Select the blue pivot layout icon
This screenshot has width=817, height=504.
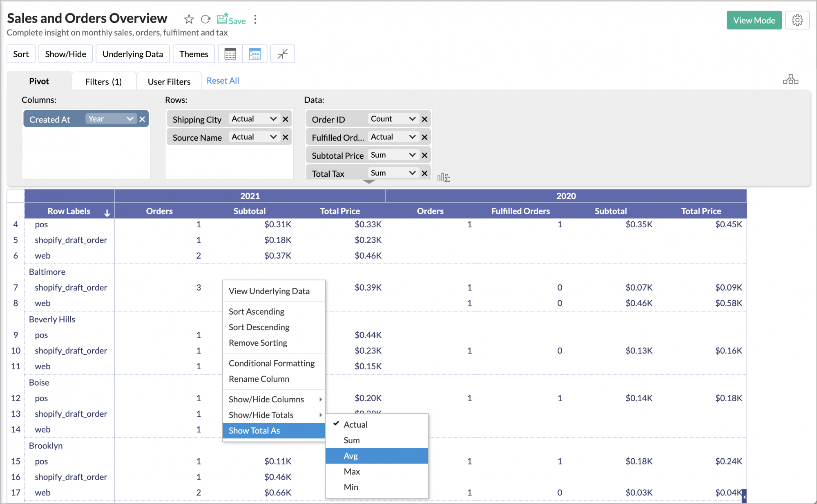(255, 54)
